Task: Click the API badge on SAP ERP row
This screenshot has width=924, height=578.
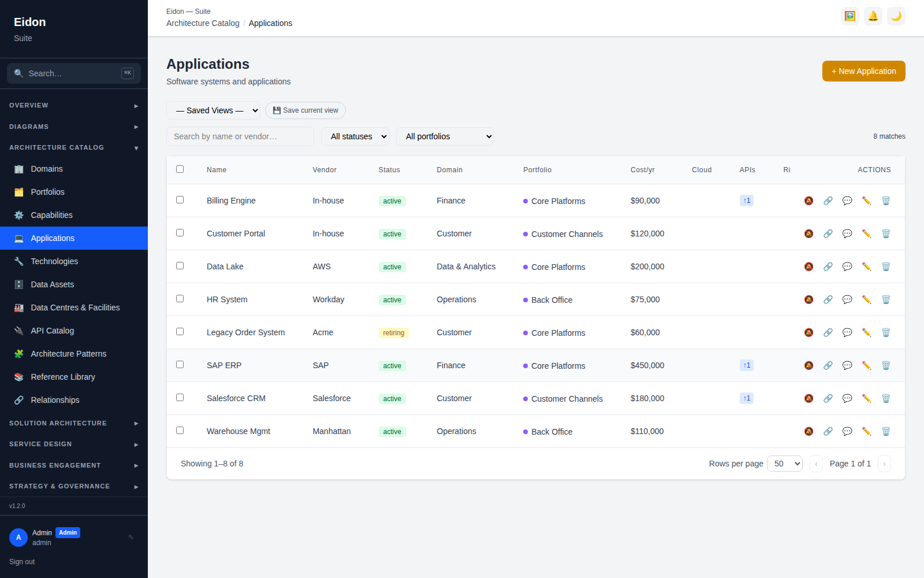Action: click(747, 365)
